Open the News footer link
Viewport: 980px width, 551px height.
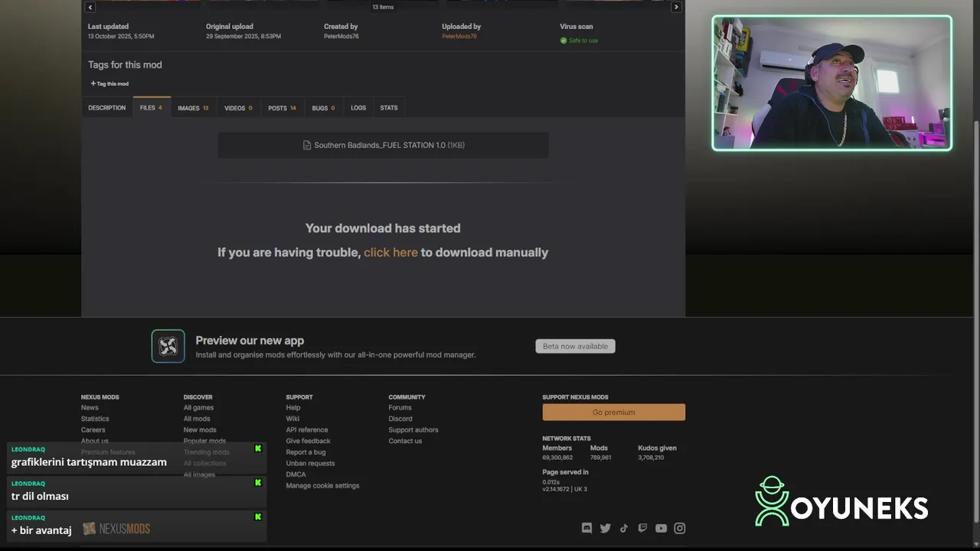point(90,408)
